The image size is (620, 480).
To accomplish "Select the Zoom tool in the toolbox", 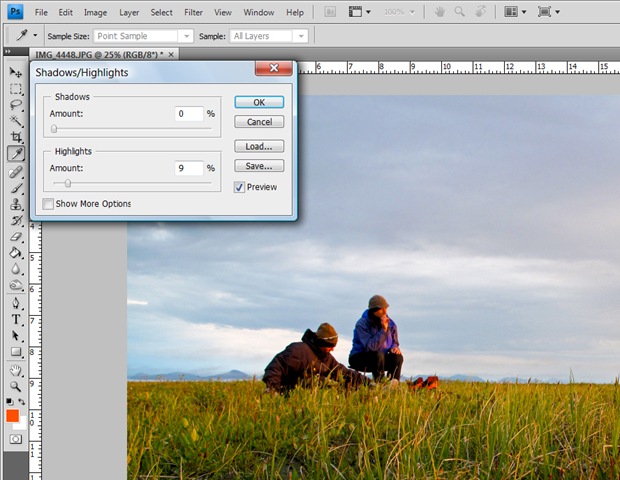I will [x=16, y=386].
